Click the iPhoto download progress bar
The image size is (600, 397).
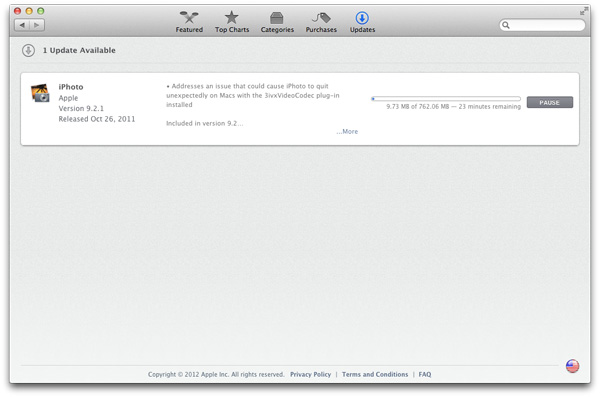click(446, 99)
